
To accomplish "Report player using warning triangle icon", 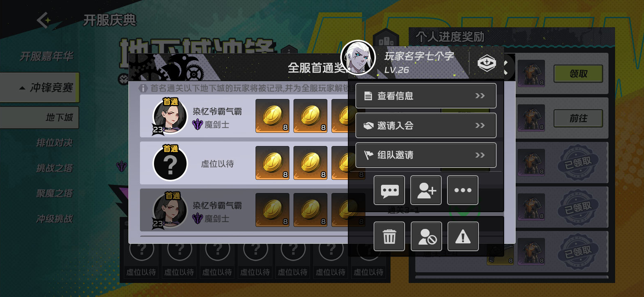I will [x=463, y=236].
